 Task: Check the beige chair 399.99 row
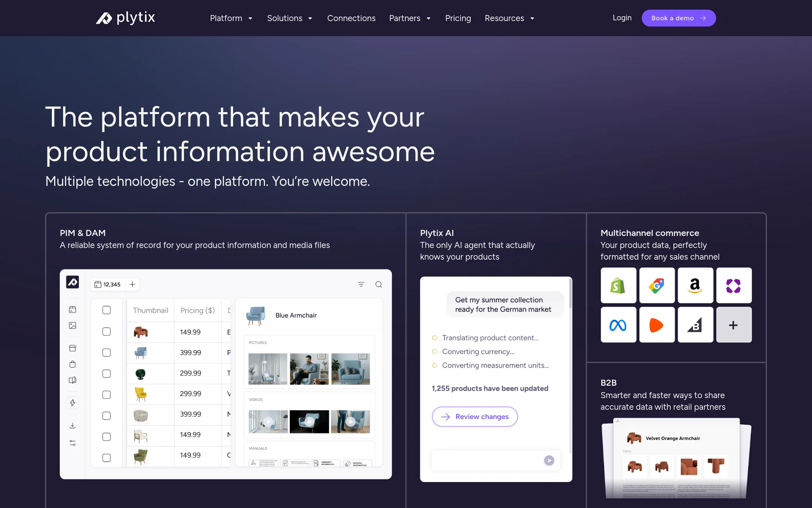[x=106, y=416]
